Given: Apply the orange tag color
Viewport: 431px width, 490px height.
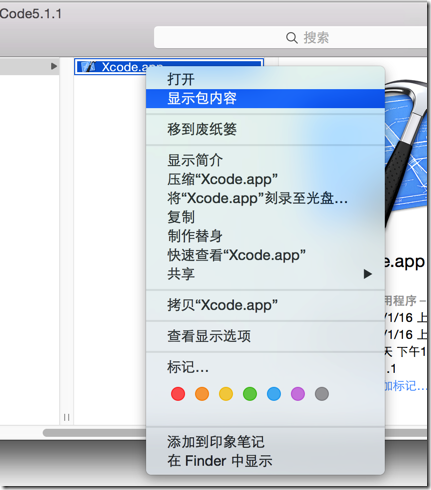Looking at the screenshot, I should 202,394.
